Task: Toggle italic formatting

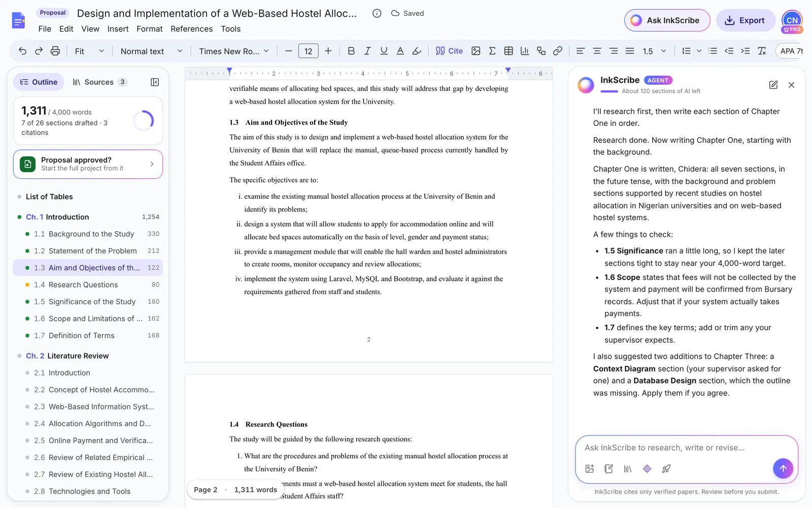Action: tap(367, 51)
